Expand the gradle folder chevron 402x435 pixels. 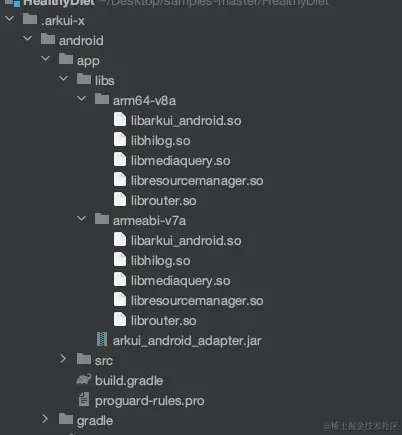coord(45,419)
